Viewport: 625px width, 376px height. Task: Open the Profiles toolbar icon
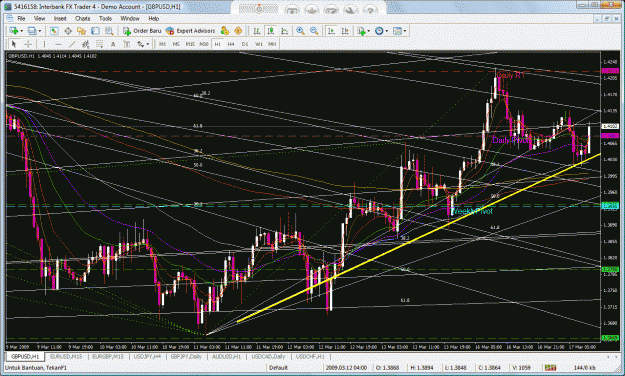pos(31,31)
